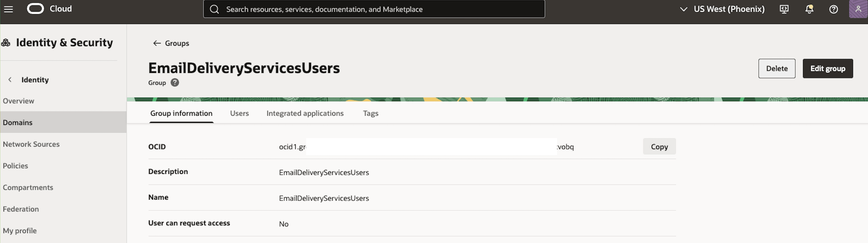Copy the OCID value
This screenshot has width=868, height=243.
(659, 147)
